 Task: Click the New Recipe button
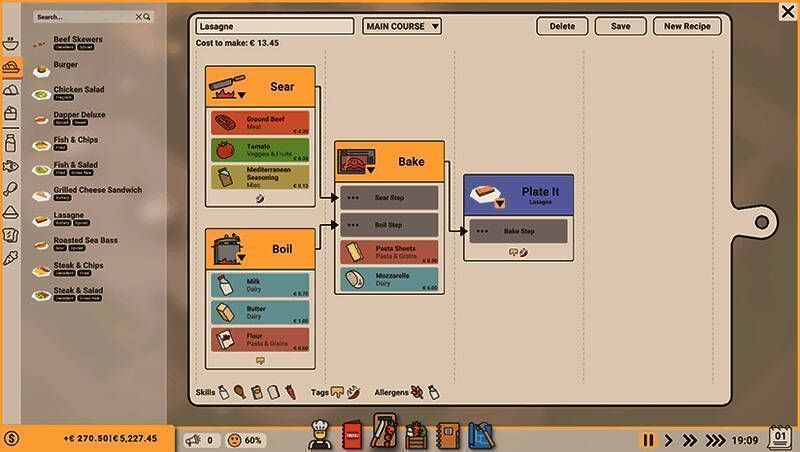(687, 26)
